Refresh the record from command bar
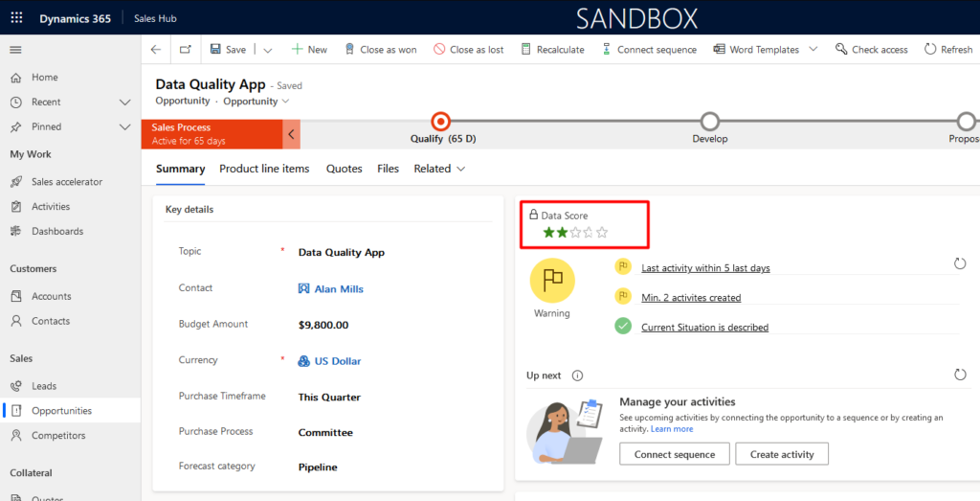The image size is (980, 501). 948,50
